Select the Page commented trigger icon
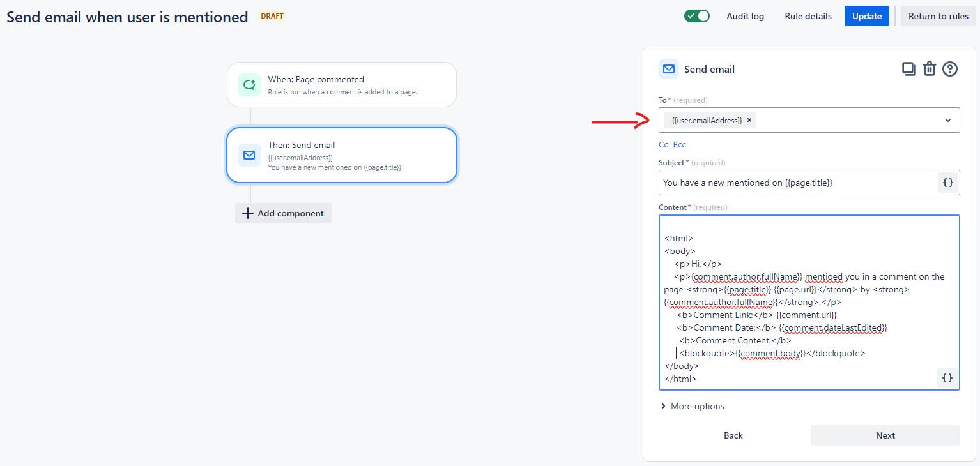The height and width of the screenshot is (466, 980). 249,84
